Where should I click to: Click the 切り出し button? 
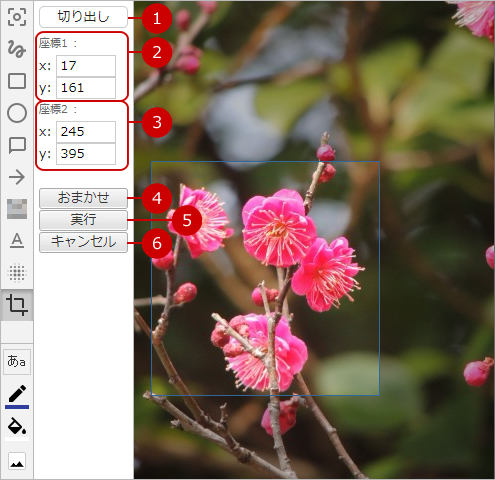click(x=83, y=17)
